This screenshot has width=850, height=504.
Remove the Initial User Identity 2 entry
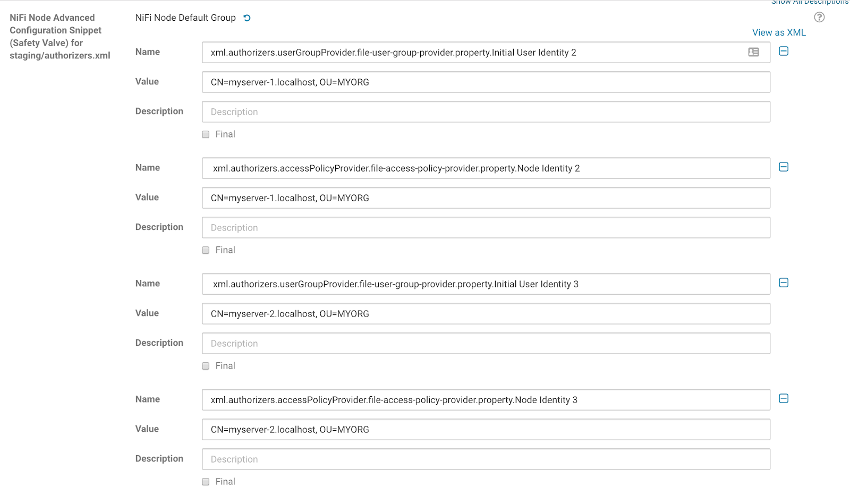click(784, 52)
